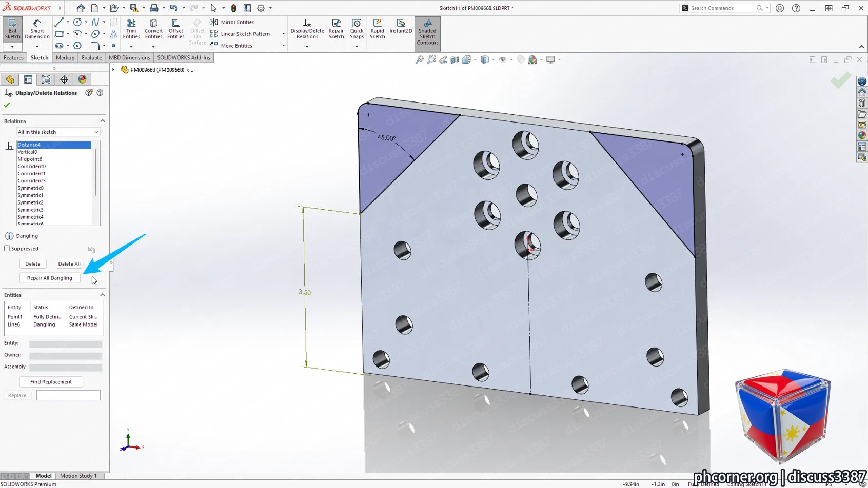
Task: Click the Zoom to Fit icon
Action: (x=419, y=60)
